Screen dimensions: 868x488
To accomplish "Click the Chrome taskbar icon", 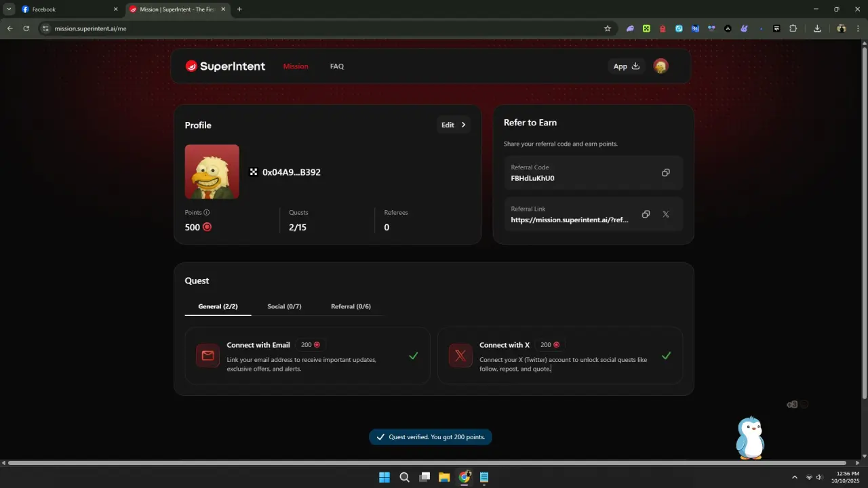I will tap(465, 477).
